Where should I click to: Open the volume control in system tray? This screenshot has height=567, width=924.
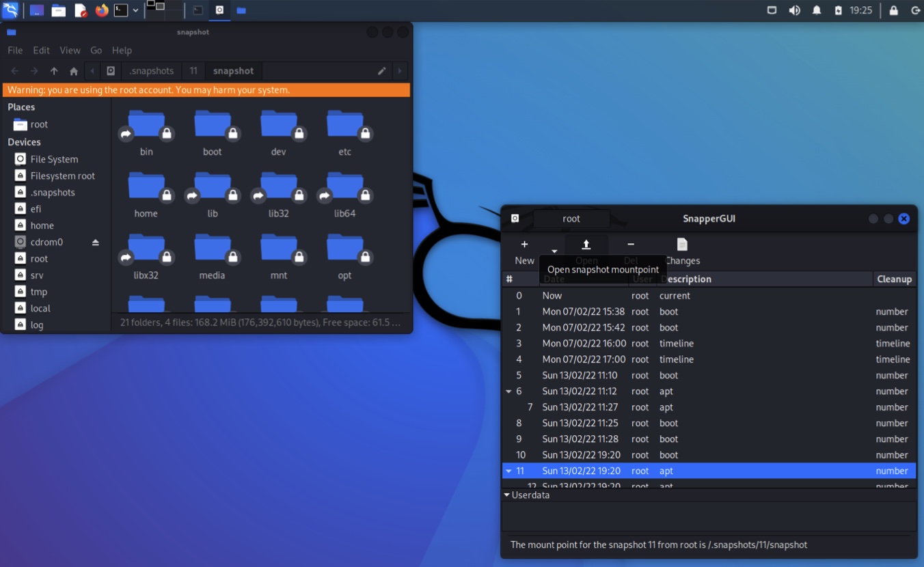794,10
